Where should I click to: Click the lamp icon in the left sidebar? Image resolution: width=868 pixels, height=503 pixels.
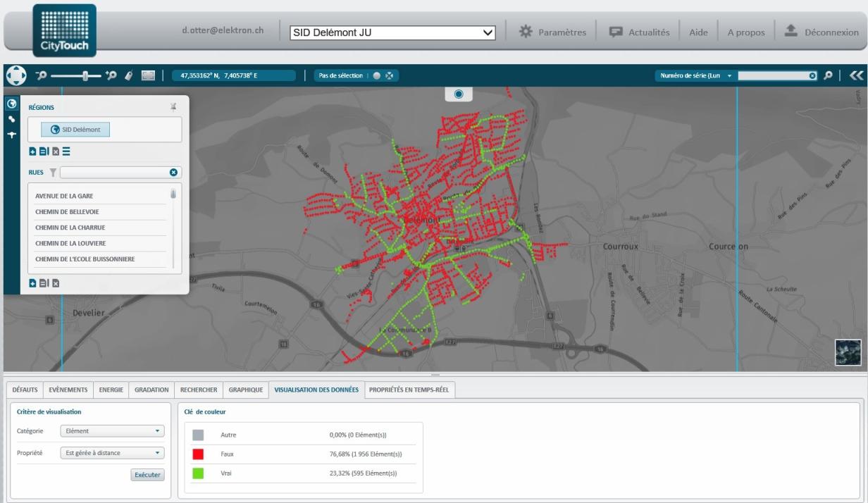click(x=11, y=135)
